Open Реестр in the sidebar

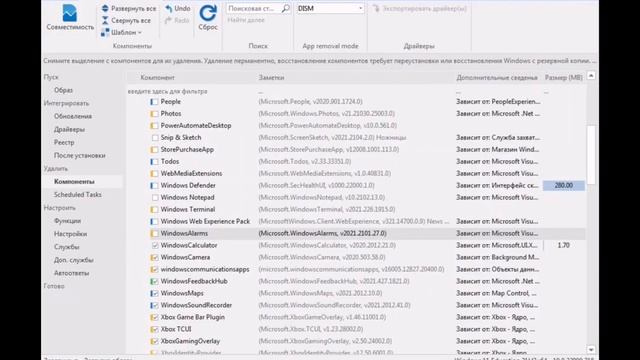[64, 142]
